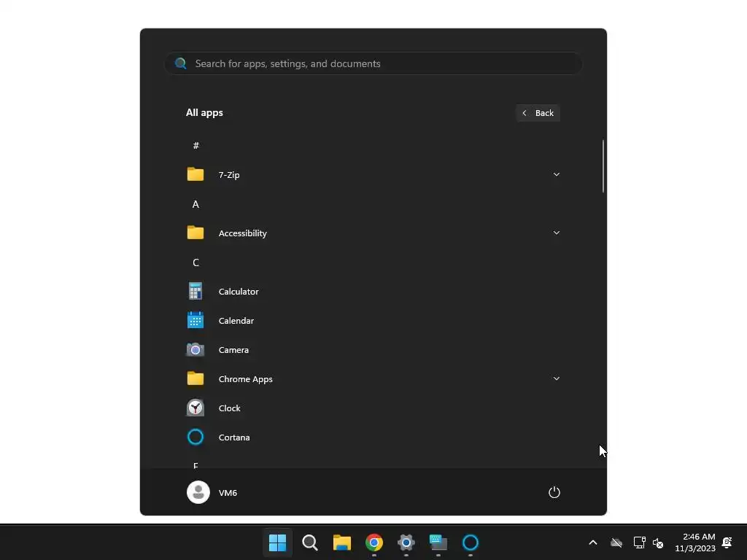Image resolution: width=747 pixels, height=560 pixels.
Task: Start the Camera app icon
Action: tap(196, 350)
